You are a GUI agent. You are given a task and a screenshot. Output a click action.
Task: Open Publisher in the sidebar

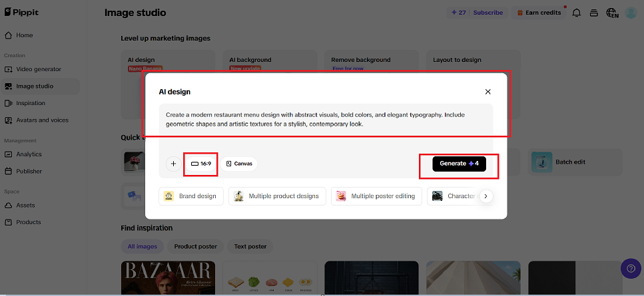[40, 171]
